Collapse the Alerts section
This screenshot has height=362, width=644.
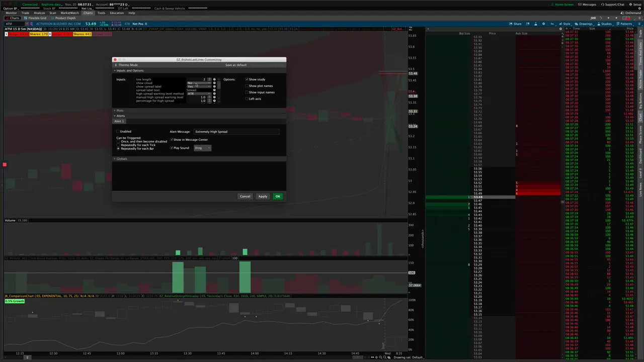click(x=115, y=116)
